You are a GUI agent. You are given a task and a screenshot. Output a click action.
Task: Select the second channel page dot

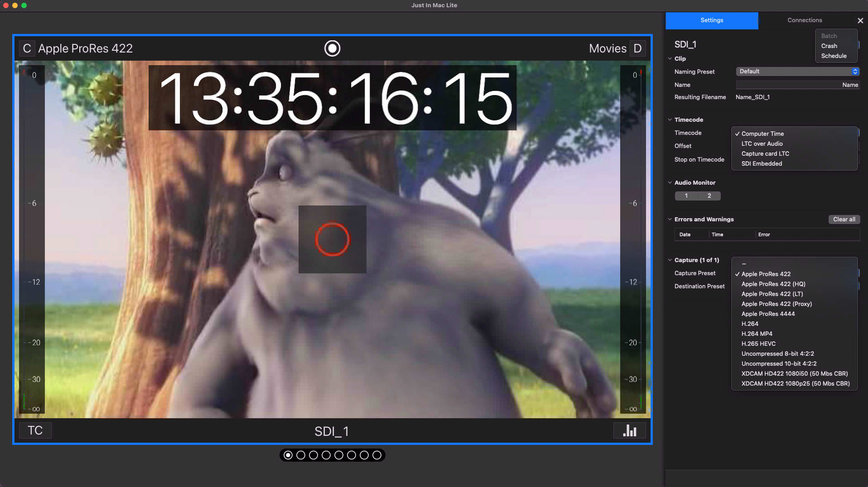point(301,455)
